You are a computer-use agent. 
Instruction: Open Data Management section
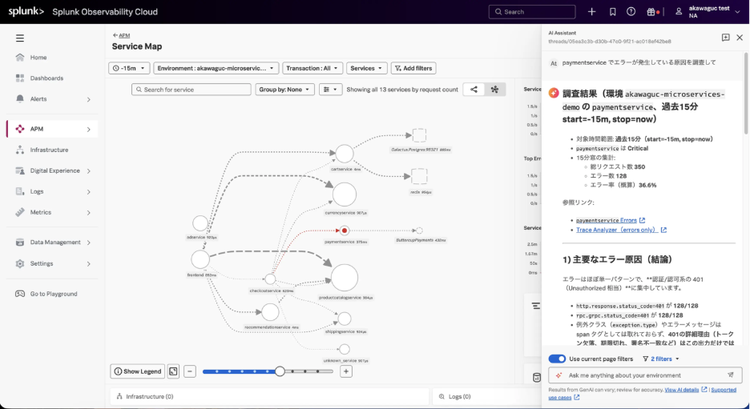pos(55,242)
